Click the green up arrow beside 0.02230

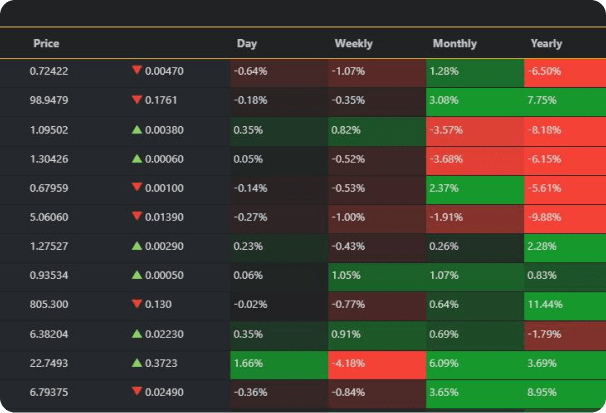(136, 333)
